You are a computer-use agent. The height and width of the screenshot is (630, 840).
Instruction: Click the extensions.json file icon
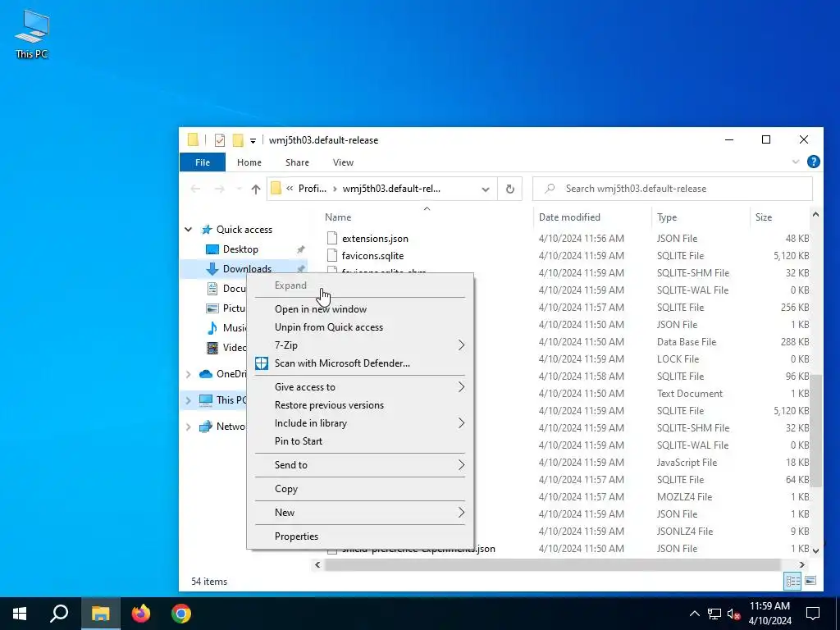coord(332,238)
